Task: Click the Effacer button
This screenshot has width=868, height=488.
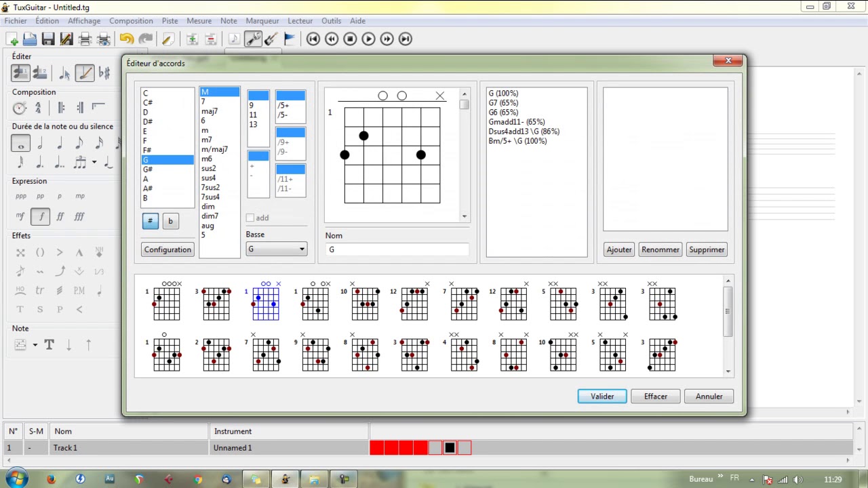Action: tap(656, 396)
